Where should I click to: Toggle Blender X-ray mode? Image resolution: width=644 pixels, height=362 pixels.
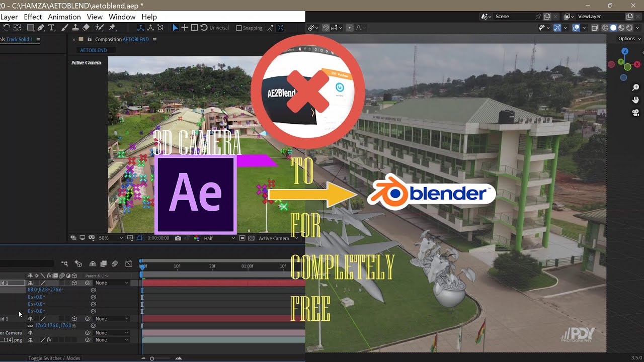click(x=595, y=28)
